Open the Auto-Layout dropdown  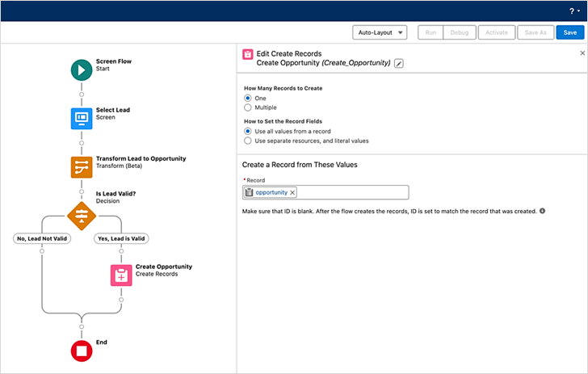[380, 32]
